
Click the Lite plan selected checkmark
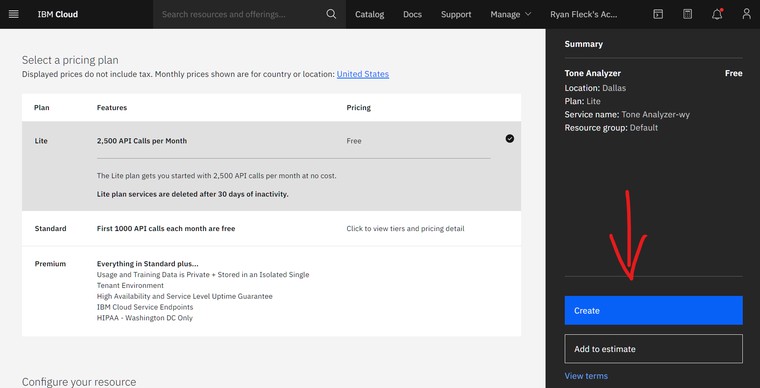pyautogui.click(x=509, y=139)
